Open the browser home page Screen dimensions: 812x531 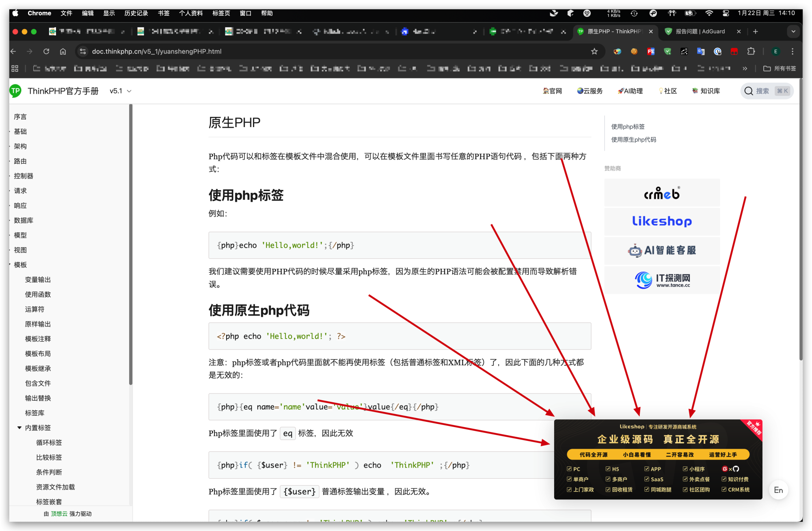63,52
